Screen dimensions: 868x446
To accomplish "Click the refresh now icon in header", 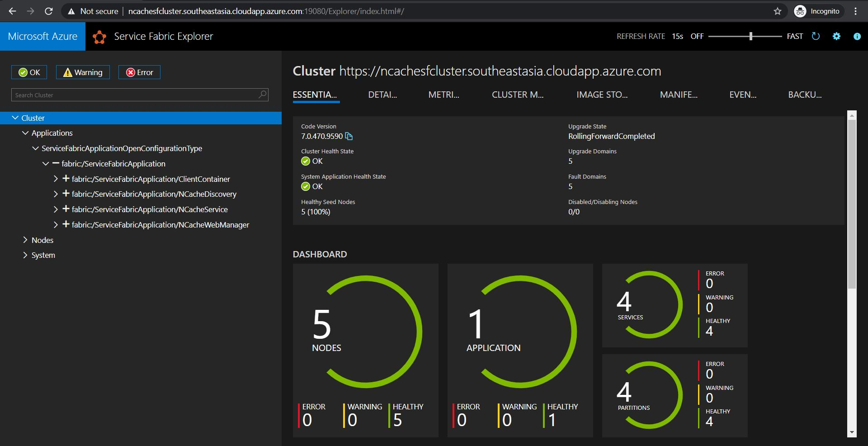I will coord(816,36).
